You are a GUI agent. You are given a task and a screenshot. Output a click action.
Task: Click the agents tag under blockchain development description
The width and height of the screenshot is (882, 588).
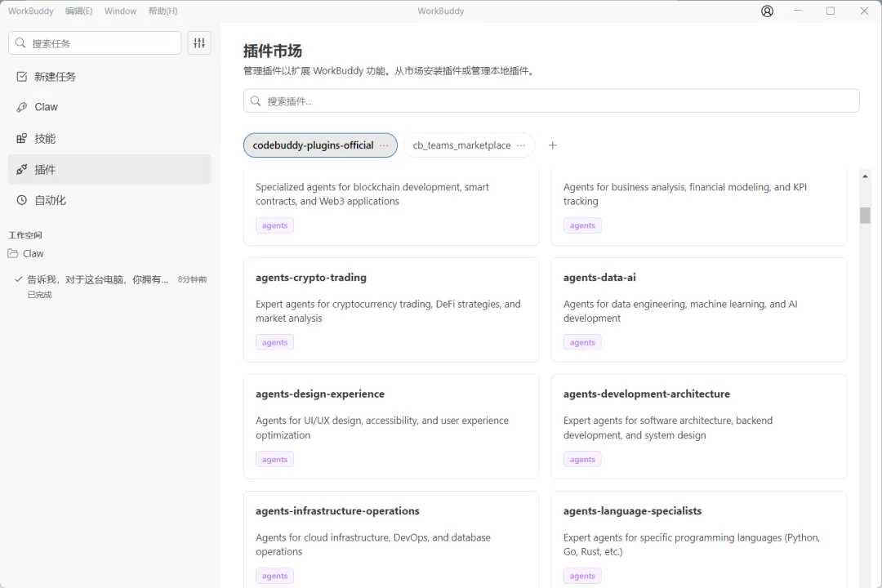(x=274, y=225)
